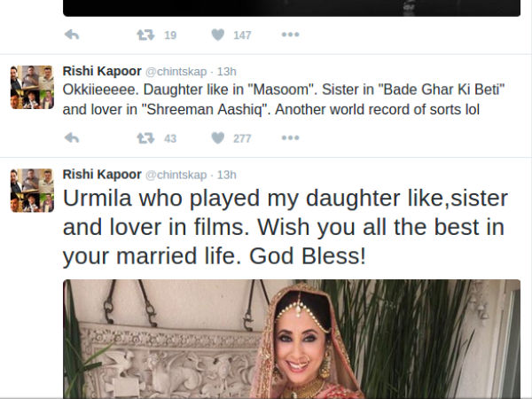Open the profile avatar beside the Urmila tweet
Image resolution: width=532 pixels, height=399 pixels.
(32, 189)
